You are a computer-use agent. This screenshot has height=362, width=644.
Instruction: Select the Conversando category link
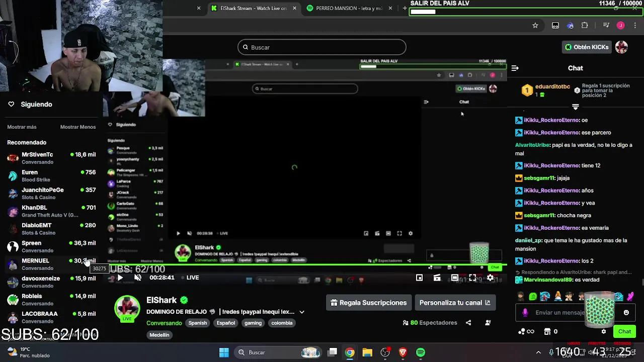coord(164,323)
